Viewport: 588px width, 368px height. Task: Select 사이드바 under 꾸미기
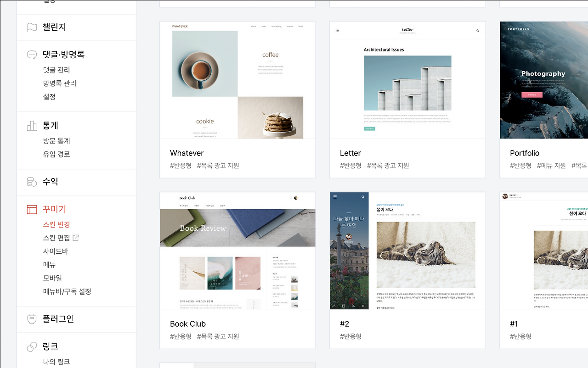pyautogui.click(x=56, y=251)
